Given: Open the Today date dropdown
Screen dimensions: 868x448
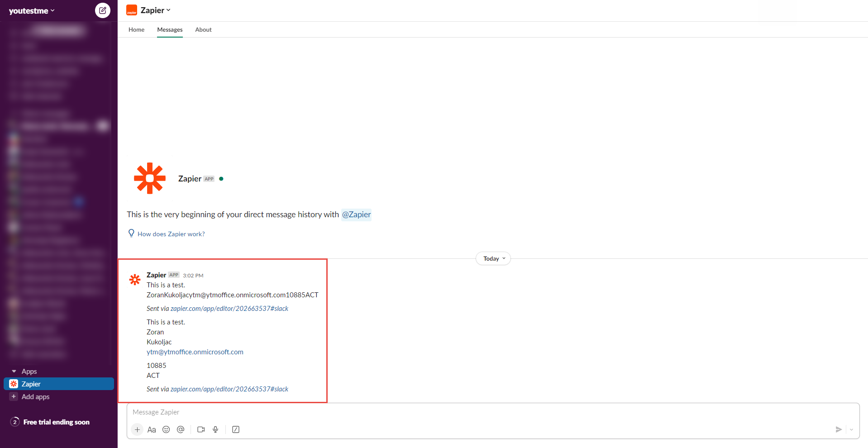Looking at the screenshot, I should pos(493,258).
